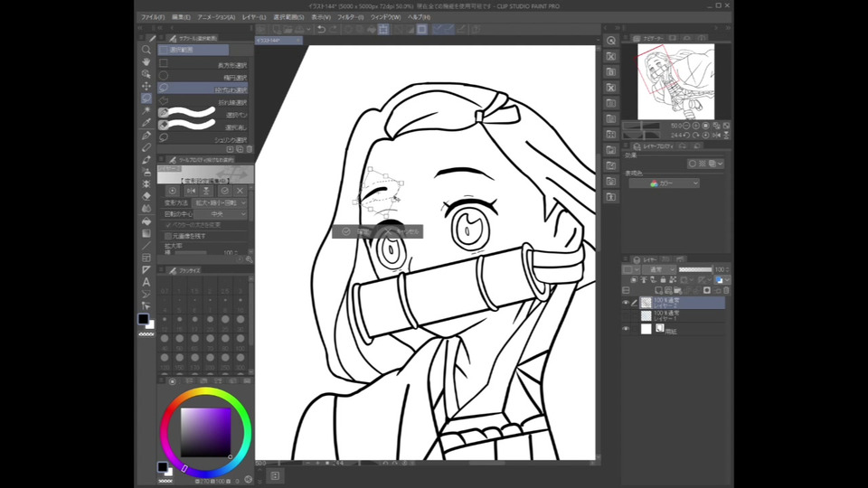Select the Eyedropper tool
The width and height of the screenshot is (868, 488).
coord(146,122)
